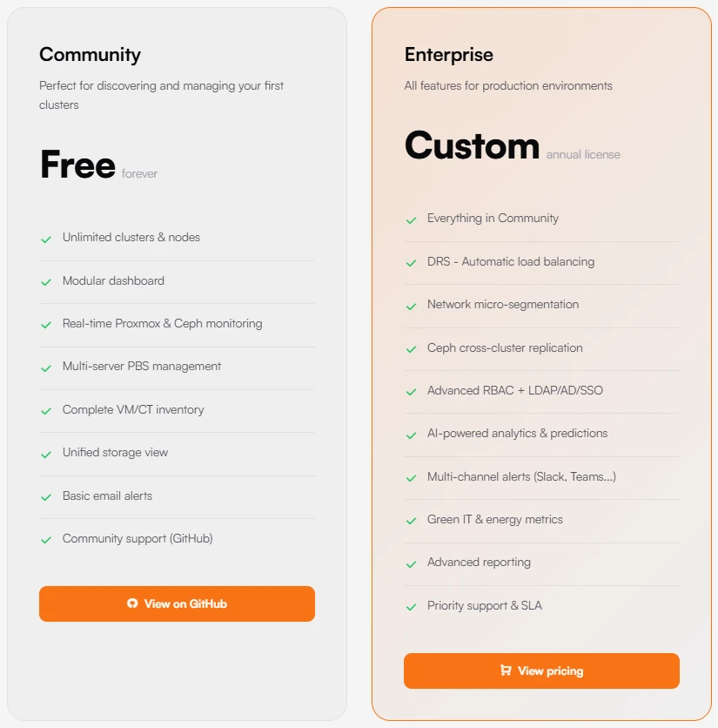
Task: Click Community support (GitHub) feature text
Action: coord(138,538)
